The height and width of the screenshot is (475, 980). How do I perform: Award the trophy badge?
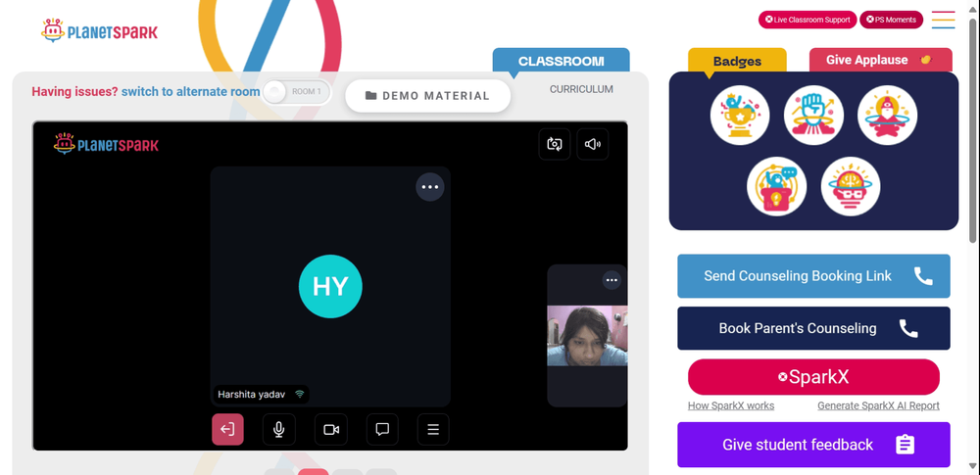tap(740, 115)
